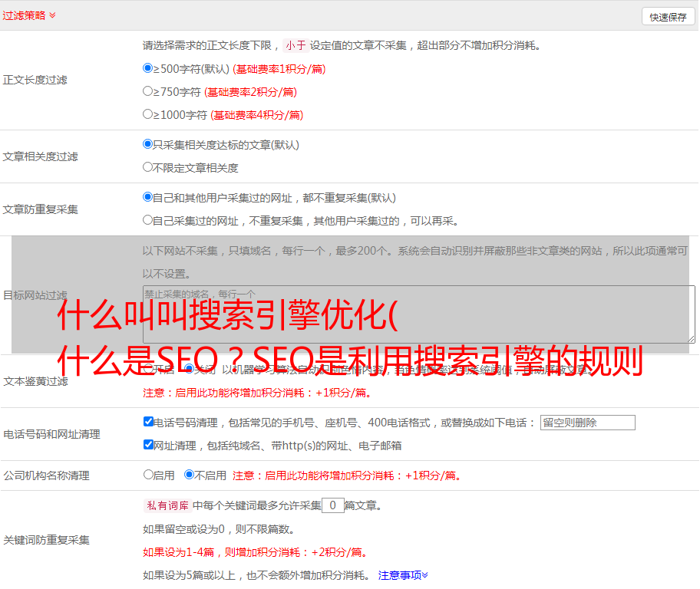Enable 公司机构名称清理 with 启用
Image resolution: width=700 pixels, height=589 pixels.
[x=148, y=475]
